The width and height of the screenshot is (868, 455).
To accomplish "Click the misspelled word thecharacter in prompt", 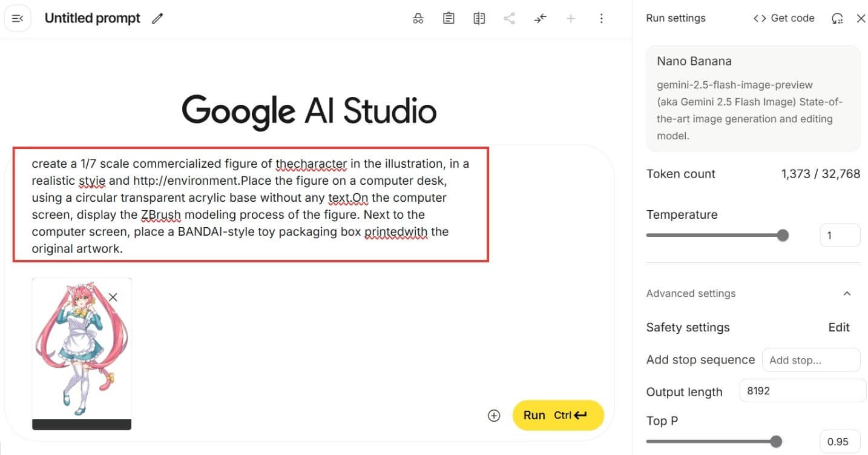I will [x=311, y=164].
